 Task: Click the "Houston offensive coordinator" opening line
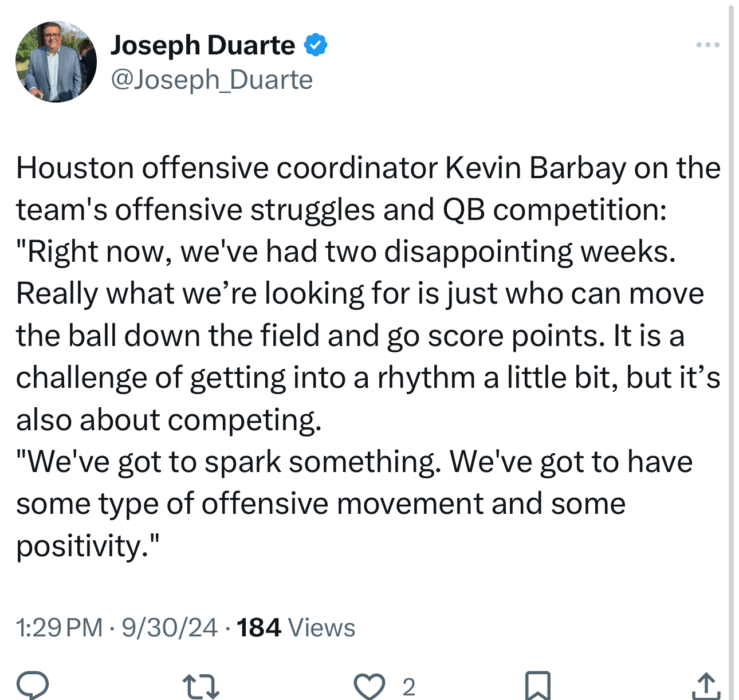pyautogui.click(x=227, y=168)
